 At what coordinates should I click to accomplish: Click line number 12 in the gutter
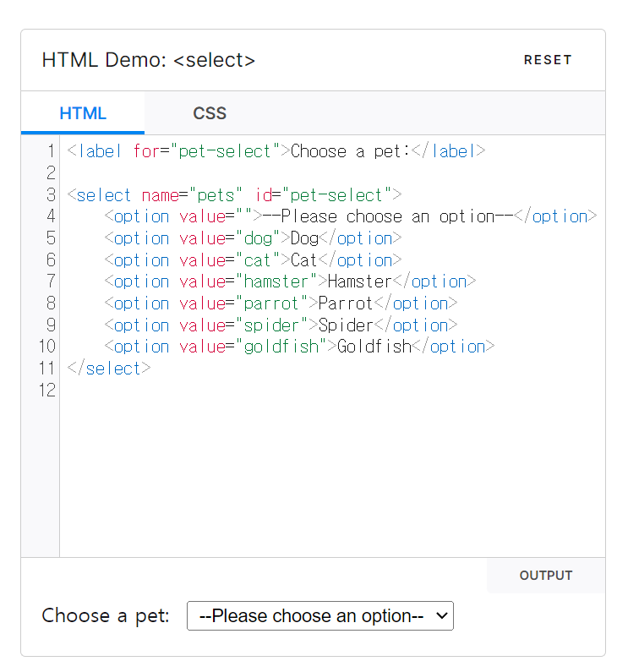[46, 391]
